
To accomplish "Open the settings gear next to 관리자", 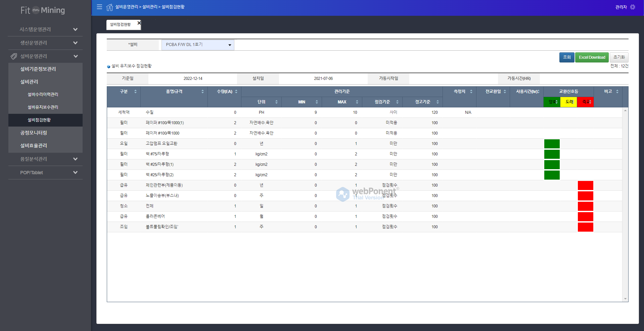I will 633,7.
